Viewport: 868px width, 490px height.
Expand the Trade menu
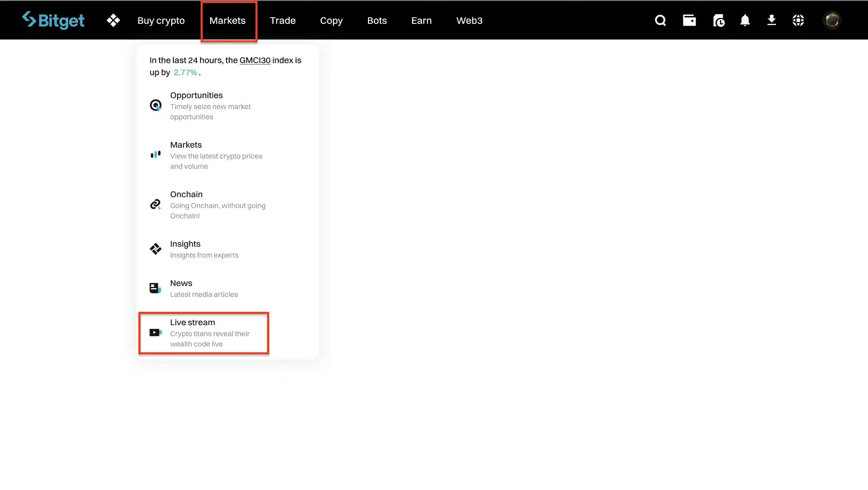[282, 21]
